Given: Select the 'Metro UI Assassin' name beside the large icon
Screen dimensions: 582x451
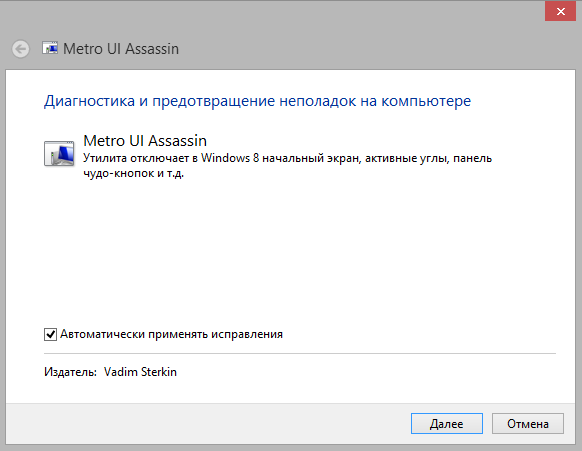Looking at the screenshot, I should 145,141.
